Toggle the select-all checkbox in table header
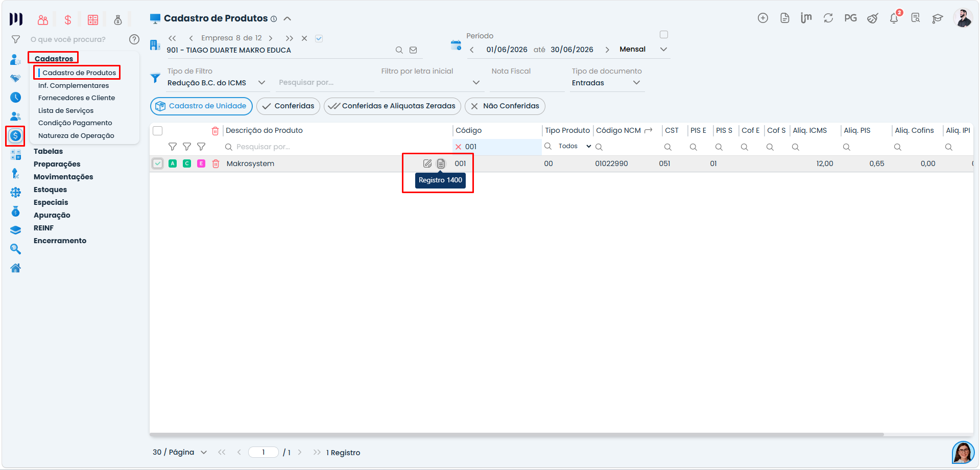The width and height of the screenshot is (980, 470). [x=158, y=131]
